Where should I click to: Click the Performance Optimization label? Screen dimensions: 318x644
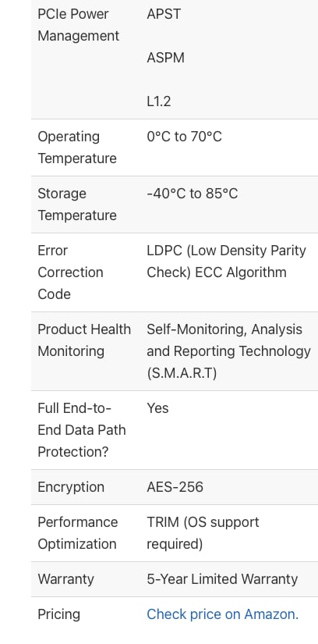(78, 533)
